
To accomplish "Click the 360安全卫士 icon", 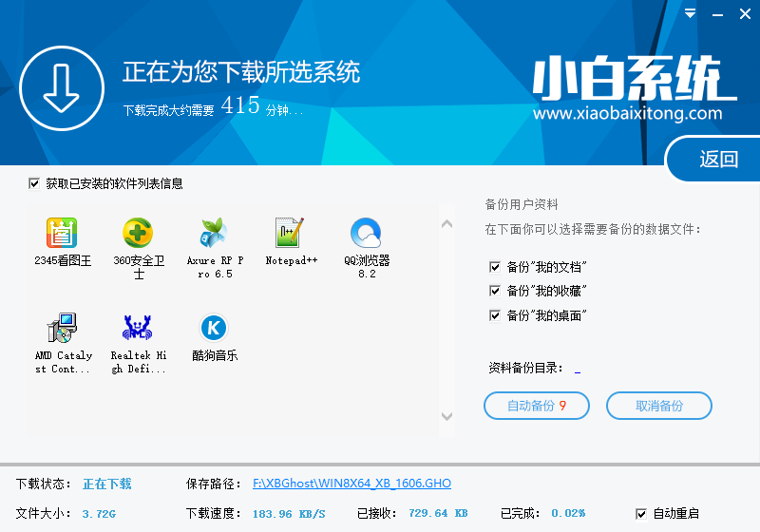I will coord(139,233).
